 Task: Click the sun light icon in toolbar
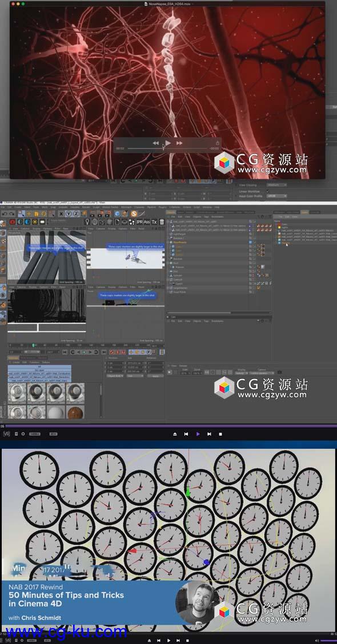pyautogui.click(x=35, y=222)
